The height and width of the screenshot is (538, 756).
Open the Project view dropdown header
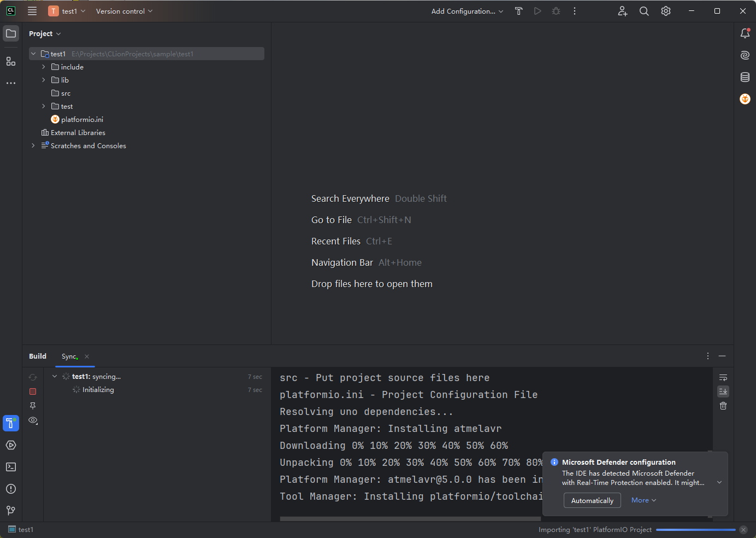[45, 33]
